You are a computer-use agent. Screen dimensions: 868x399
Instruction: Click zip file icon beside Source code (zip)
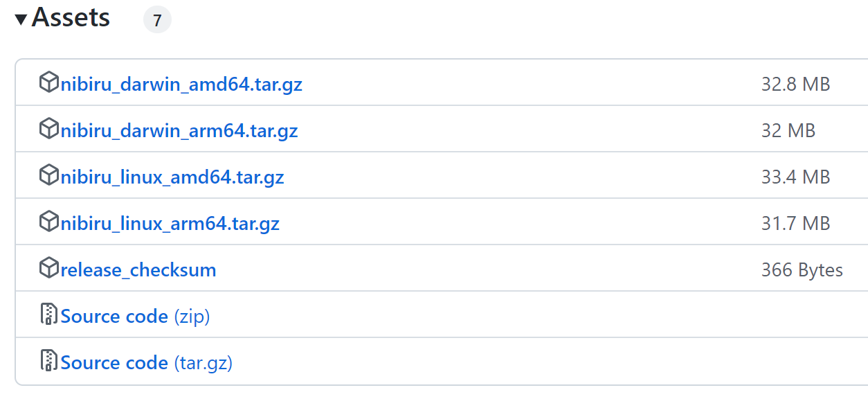click(48, 314)
